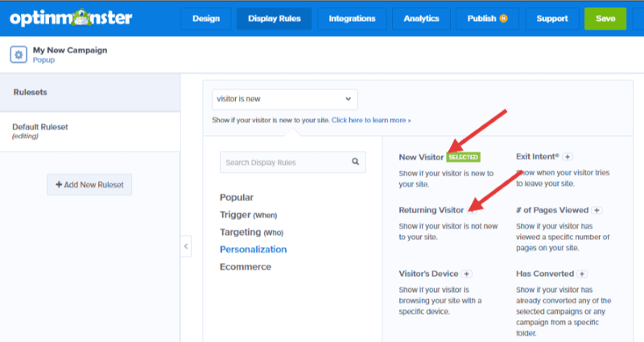Click the Popup campaign type label
644x342 pixels.
click(43, 60)
